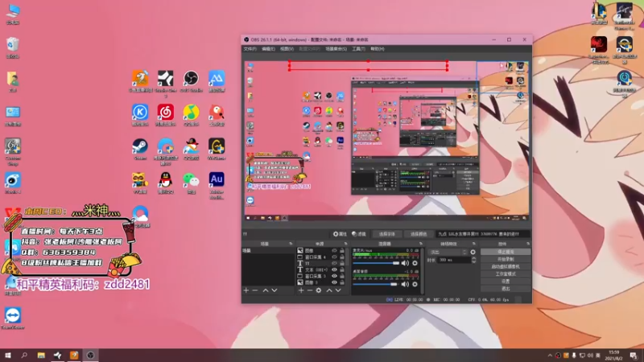The height and width of the screenshot is (362, 644).
Task: Toggle visibility of 图像 source
Action: (334, 250)
